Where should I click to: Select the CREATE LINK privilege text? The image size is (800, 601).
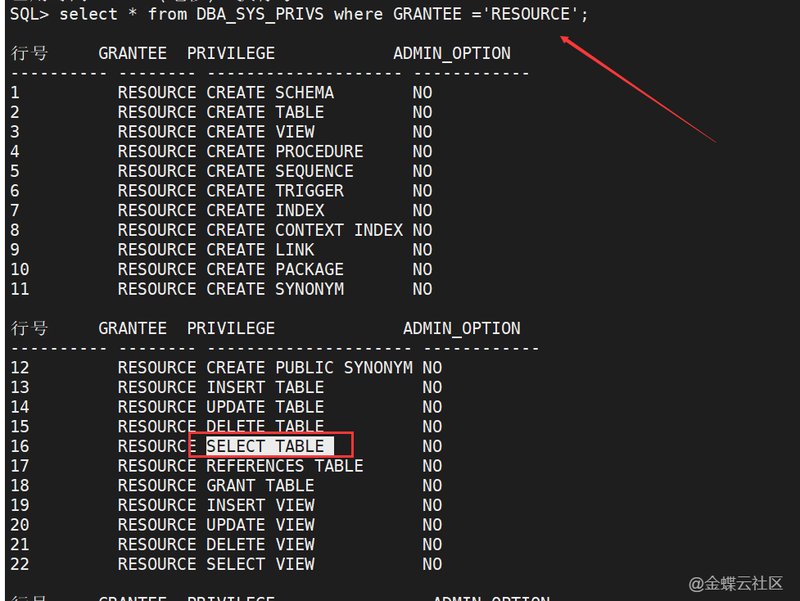click(260, 249)
